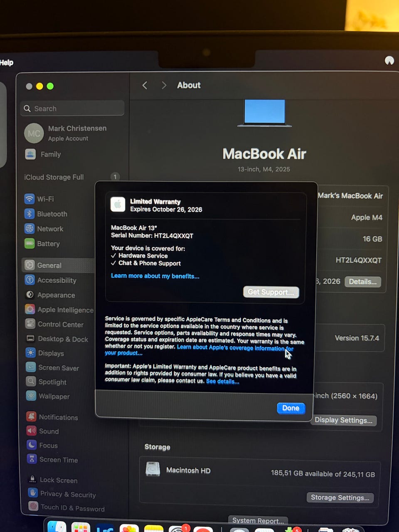
Task: Click the Hardware Service coverage line
Action: click(139, 256)
